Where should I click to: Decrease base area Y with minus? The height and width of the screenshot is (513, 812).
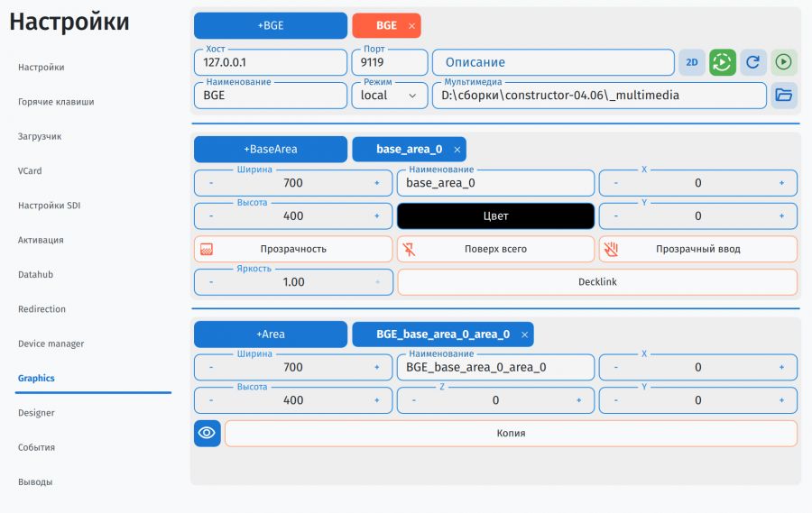pyautogui.click(x=615, y=215)
